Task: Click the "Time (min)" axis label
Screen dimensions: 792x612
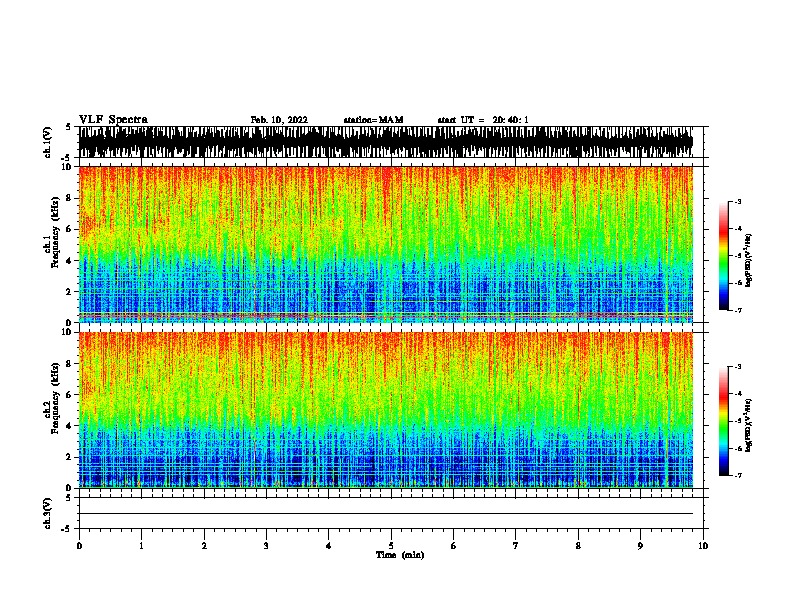Action: (x=400, y=555)
